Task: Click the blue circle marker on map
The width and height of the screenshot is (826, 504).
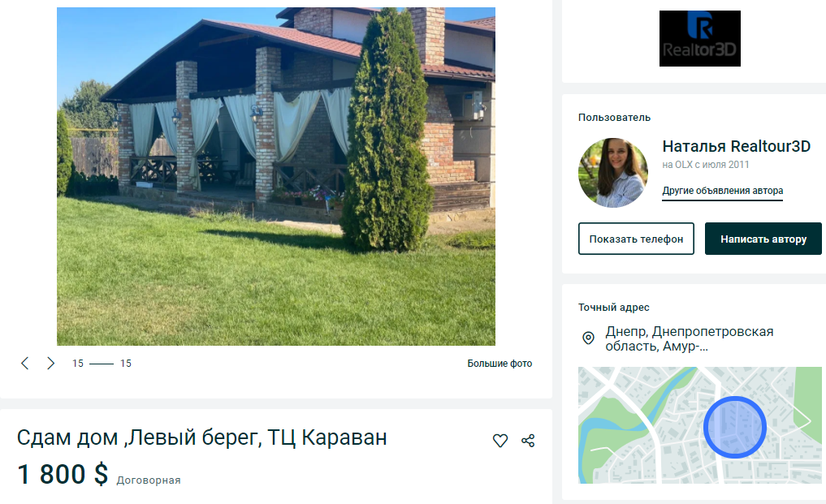Action: (735, 427)
